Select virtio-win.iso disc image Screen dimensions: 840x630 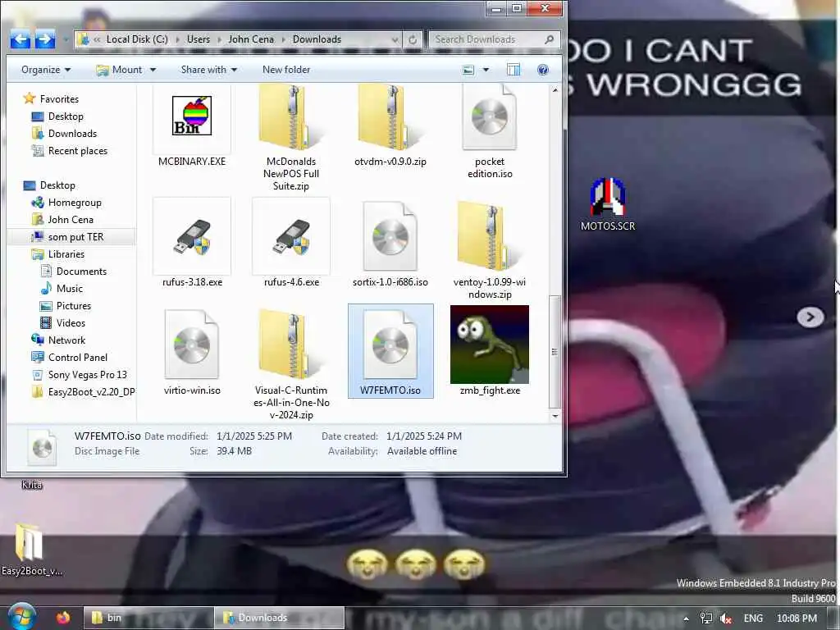192,345
